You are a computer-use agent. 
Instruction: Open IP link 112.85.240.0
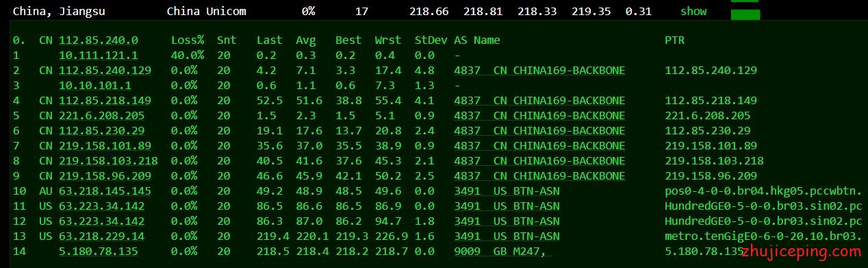[x=99, y=40]
